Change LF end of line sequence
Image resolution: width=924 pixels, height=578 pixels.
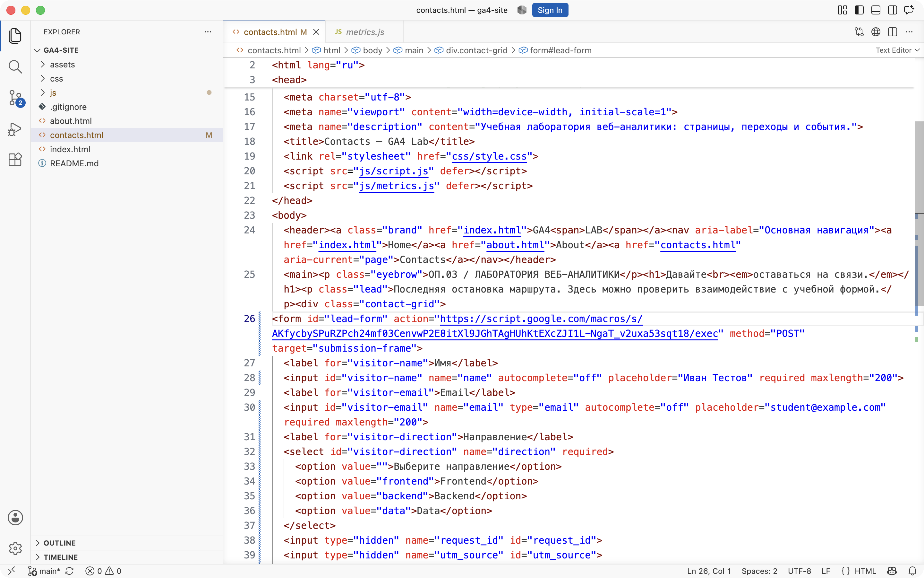click(826, 571)
